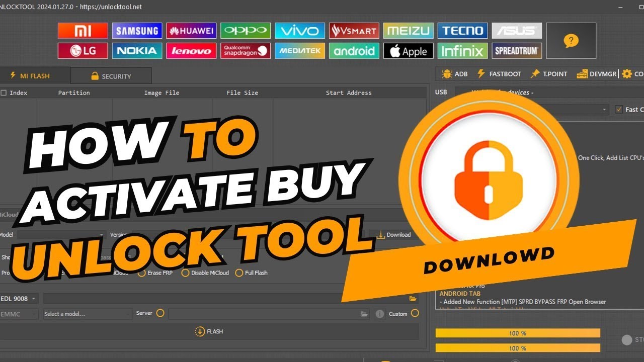Screen dimensions: 644x362
Task: Open the DEVMGR tab
Action: point(596,74)
